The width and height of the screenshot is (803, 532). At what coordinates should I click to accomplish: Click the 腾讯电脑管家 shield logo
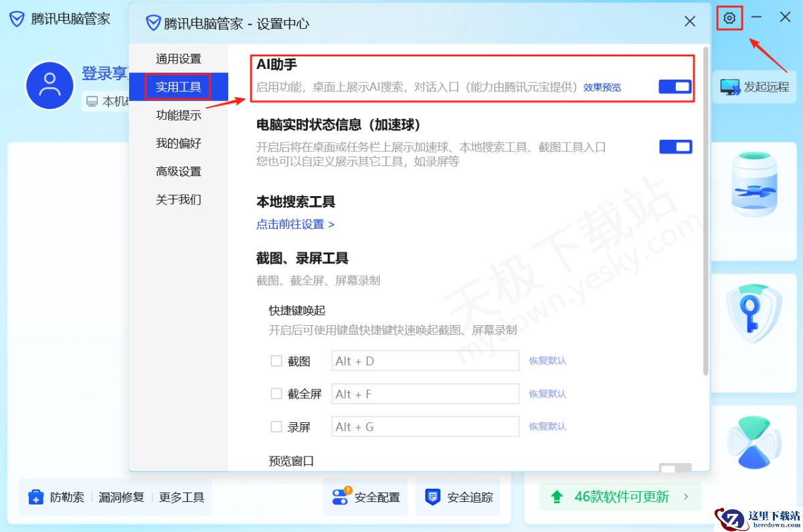pos(16,18)
